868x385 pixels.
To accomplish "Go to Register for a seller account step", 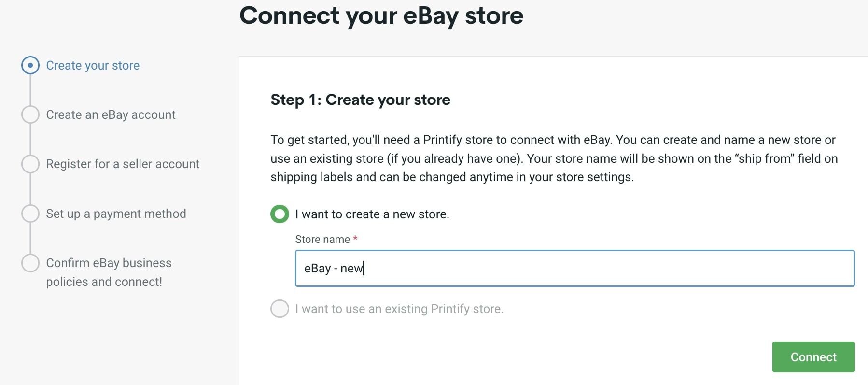I will tap(122, 164).
